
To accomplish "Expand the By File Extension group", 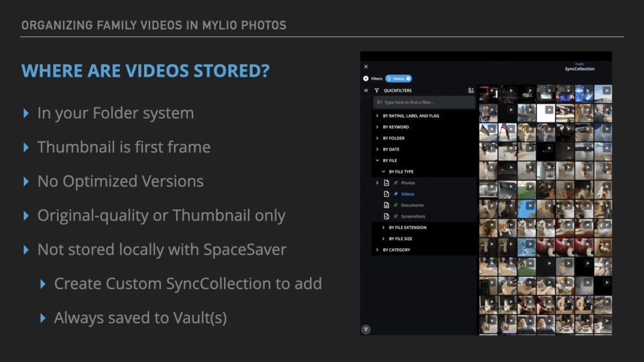I will tap(384, 228).
